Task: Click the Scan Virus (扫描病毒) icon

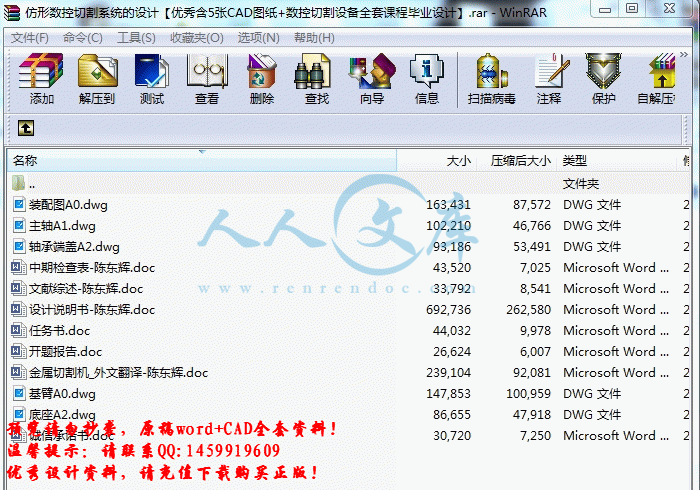Action: [491, 71]
